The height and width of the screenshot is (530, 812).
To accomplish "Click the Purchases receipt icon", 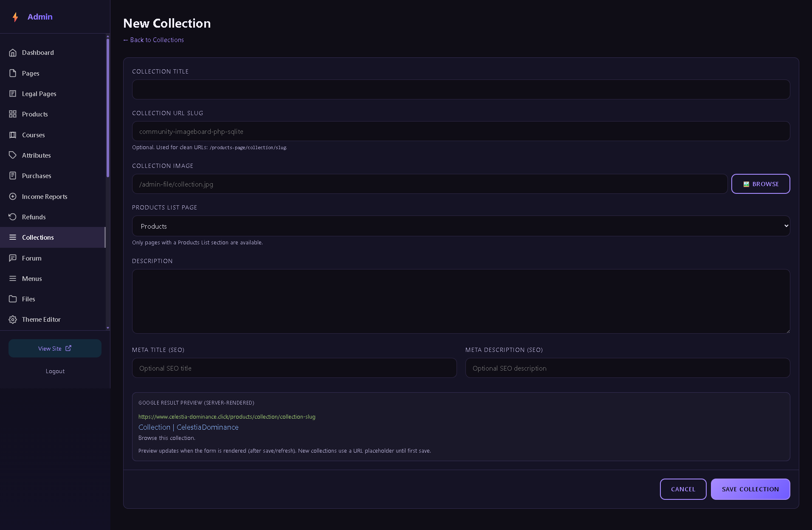I will [x=13, y=176].
